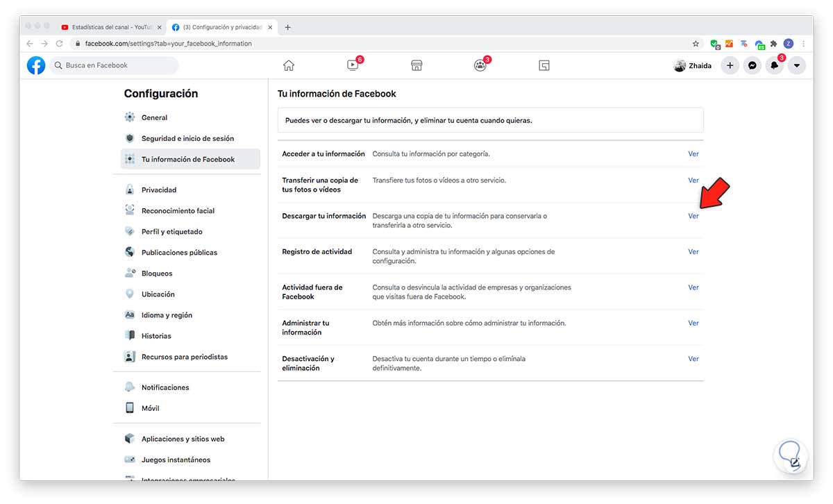The image size is (833, 504).
Task: Click Ver for Registro de actividad
Action: coord(693,252)
